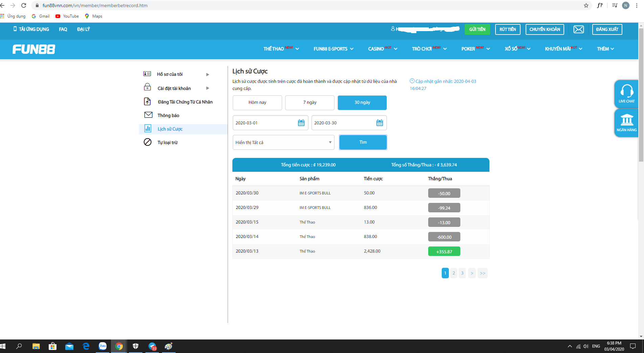Select the 7 ngày time filter
644x353 pixels.
(x=309, y=102)
